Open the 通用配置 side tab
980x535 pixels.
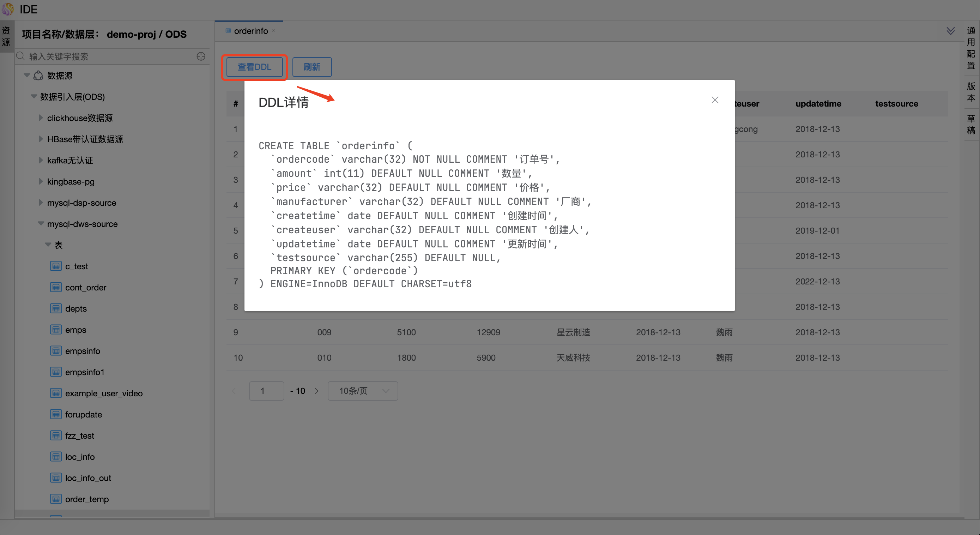click(971, 48)
